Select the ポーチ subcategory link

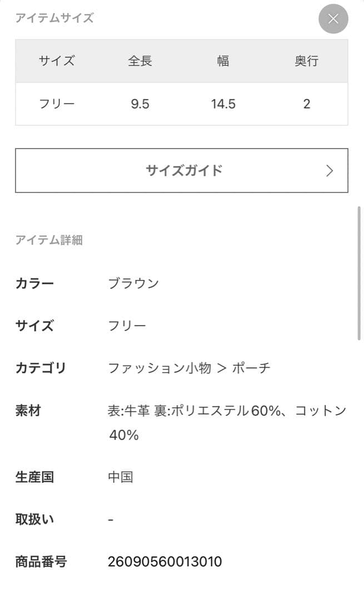[x=253, y=368]
